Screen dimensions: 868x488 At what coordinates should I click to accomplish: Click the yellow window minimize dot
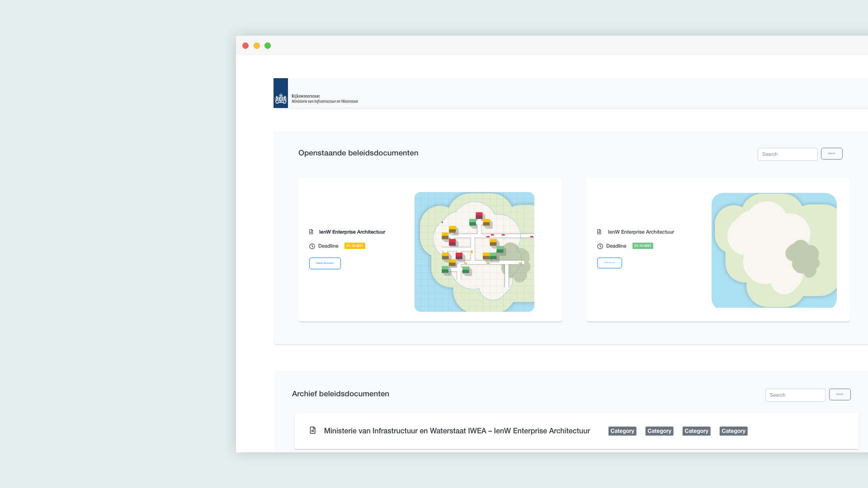257,46
